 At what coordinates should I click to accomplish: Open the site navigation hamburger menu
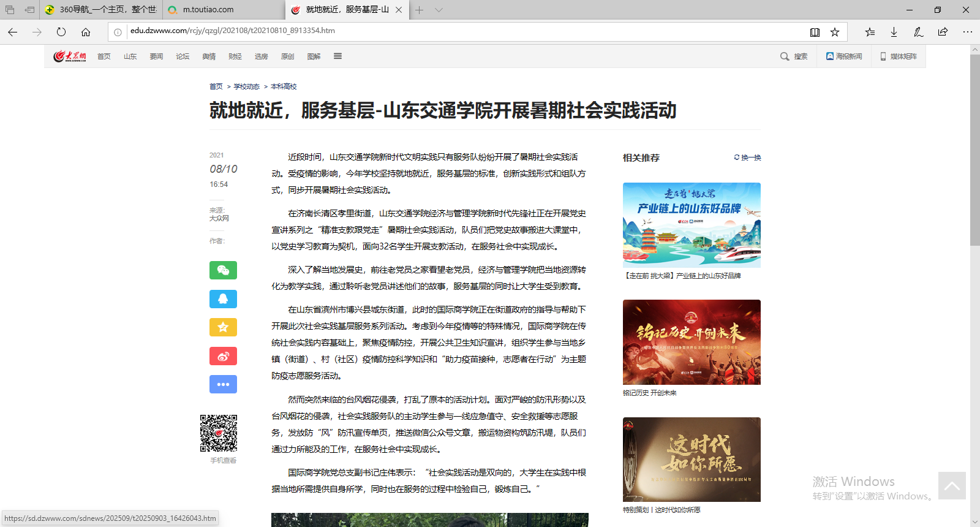(337, 56)
